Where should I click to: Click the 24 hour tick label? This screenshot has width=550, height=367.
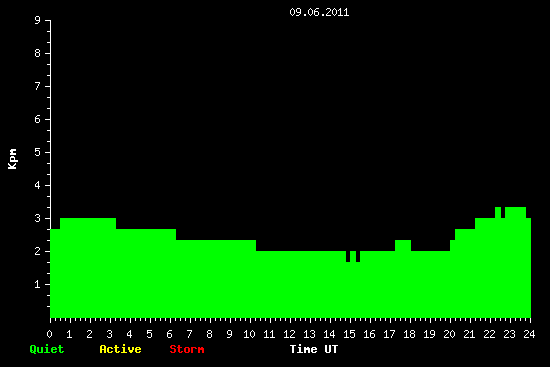(x=529, y=334)
